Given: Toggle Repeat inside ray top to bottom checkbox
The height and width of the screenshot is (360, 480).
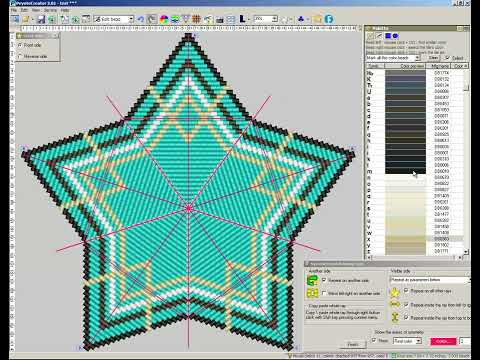Looking at the screenshot, I should pos(406,317).
